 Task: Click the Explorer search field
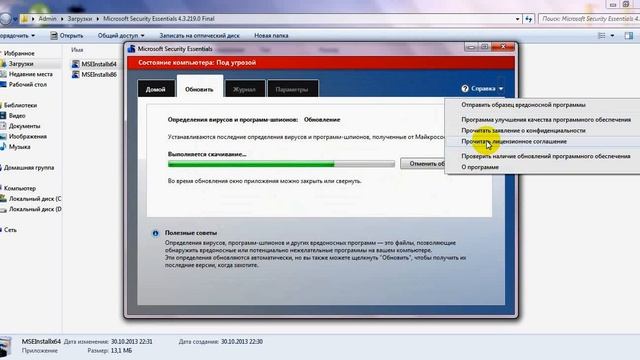589,19
